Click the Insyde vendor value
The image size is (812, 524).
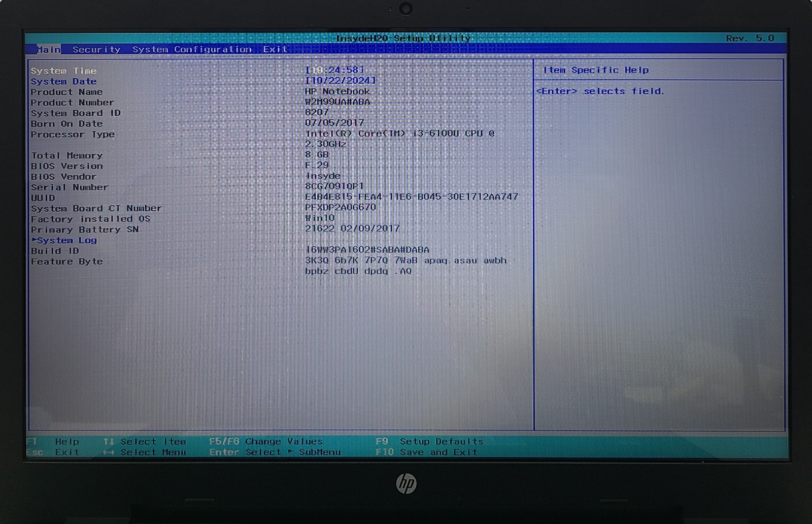pos(323,176)
